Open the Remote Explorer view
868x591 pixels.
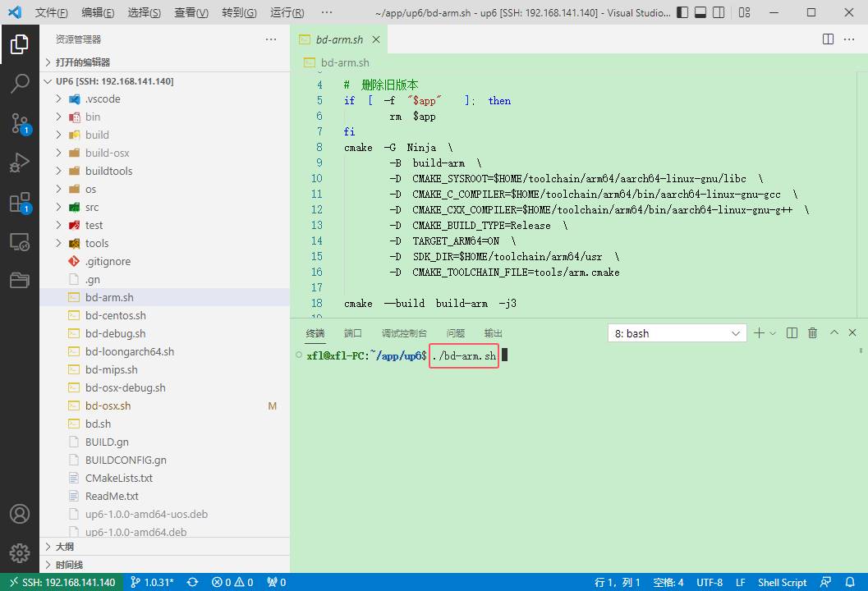click(x=20, y=241)
